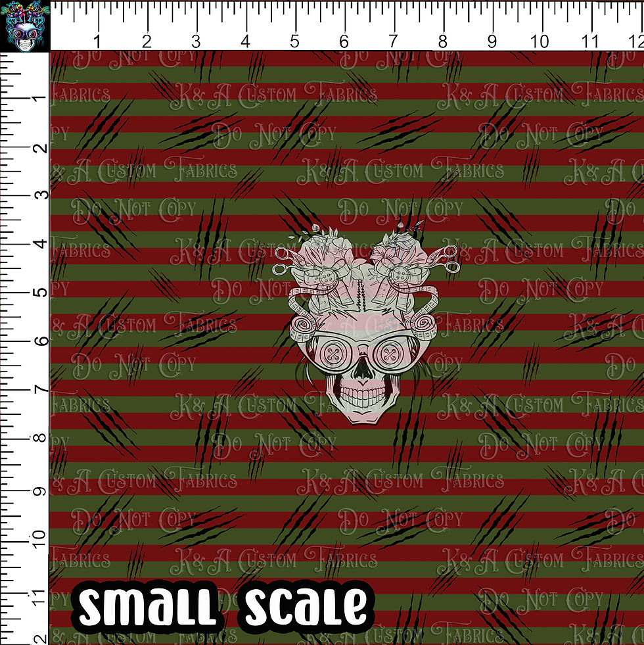The width and height of the screenshot is (644, 645).
Task: Click the colorful skull logo in the corner
Action: 25,26
